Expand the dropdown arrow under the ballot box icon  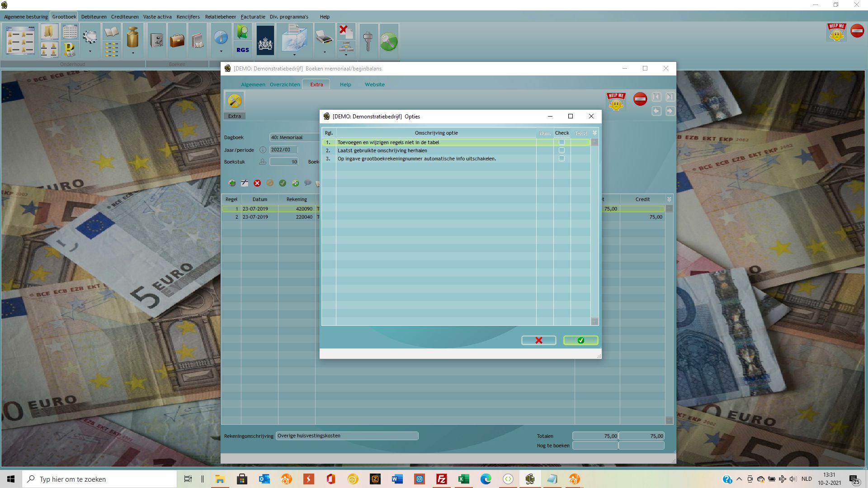pos(294,55)
